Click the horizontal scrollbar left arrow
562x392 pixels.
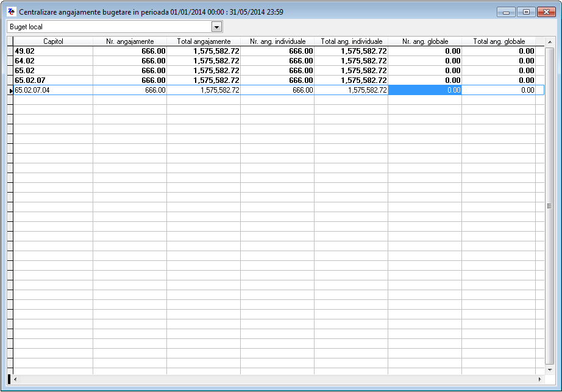(x=15, y=379)
